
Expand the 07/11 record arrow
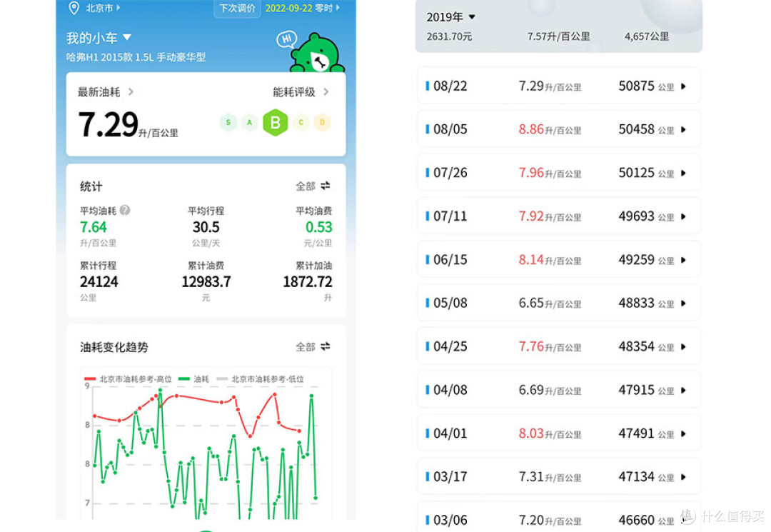coord(683,216)
